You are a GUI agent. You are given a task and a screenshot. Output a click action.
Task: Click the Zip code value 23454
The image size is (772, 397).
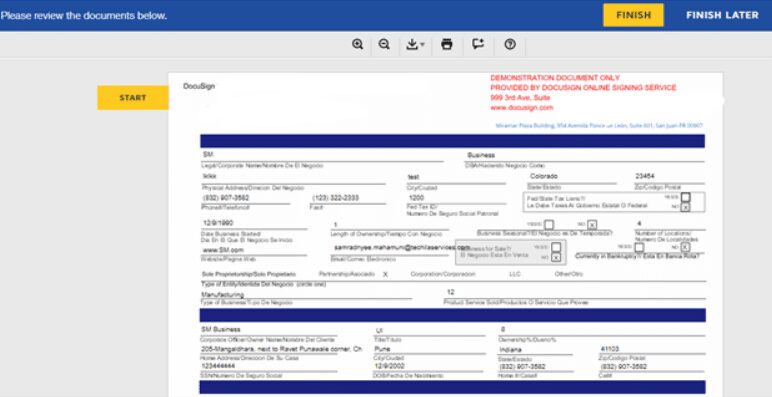pyautogui.click(x=645, y=176)
